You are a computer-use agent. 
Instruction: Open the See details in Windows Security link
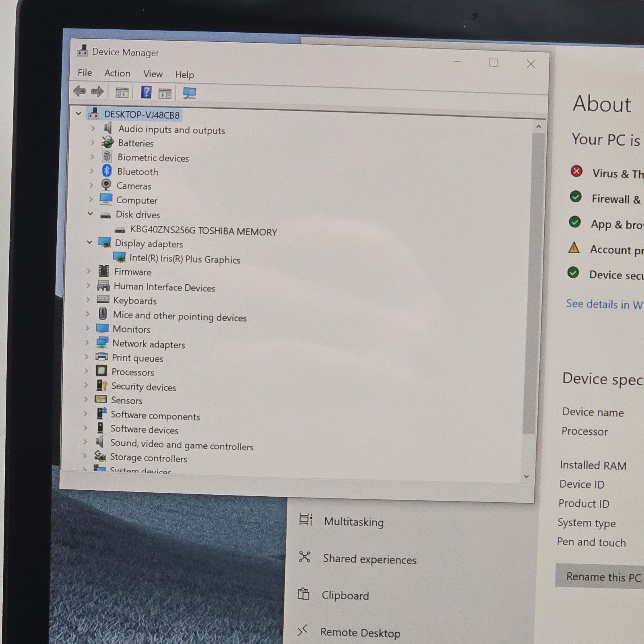tap(605, 304)
